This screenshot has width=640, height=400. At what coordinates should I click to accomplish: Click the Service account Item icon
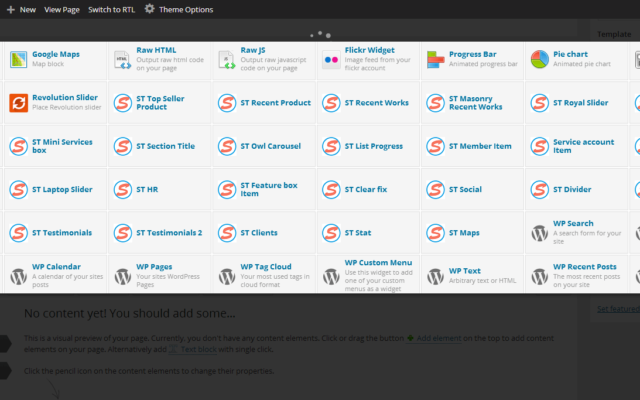[x=540, y=146]
